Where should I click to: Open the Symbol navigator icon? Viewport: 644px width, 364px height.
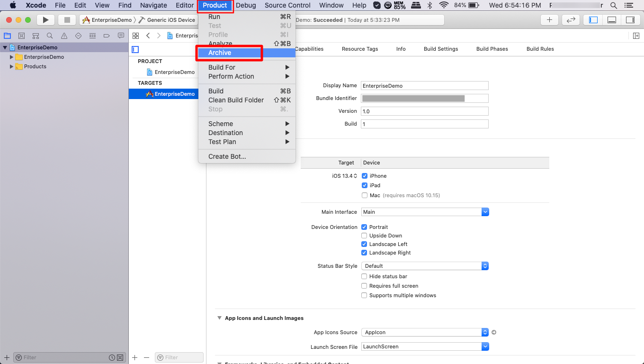[x=36, y=36]
